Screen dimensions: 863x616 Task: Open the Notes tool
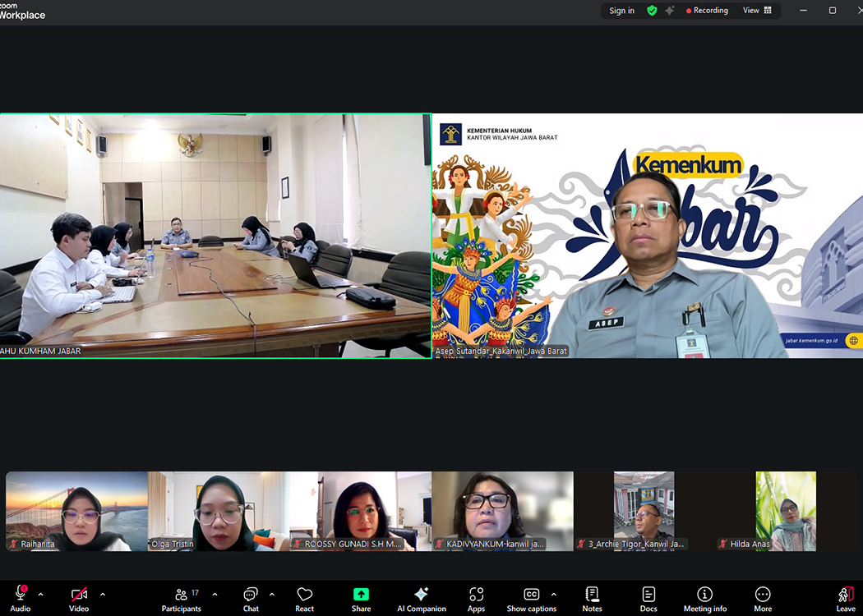pyautogui.click(x=592, y=598)
